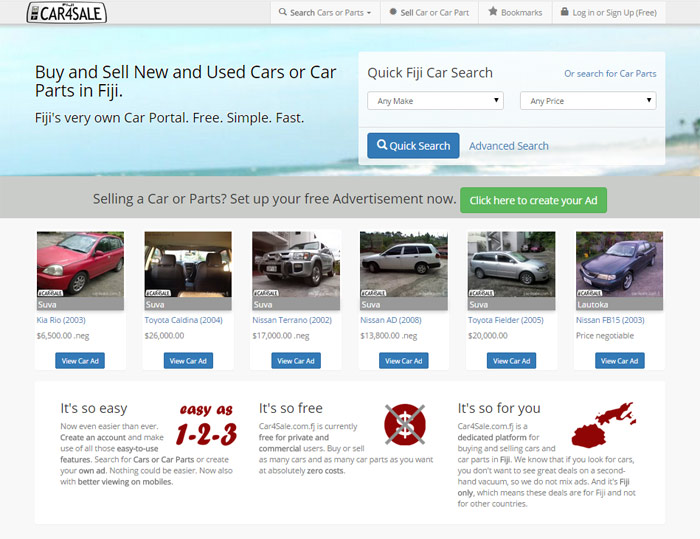Click the Lautoka location label

tap(593, 305)
